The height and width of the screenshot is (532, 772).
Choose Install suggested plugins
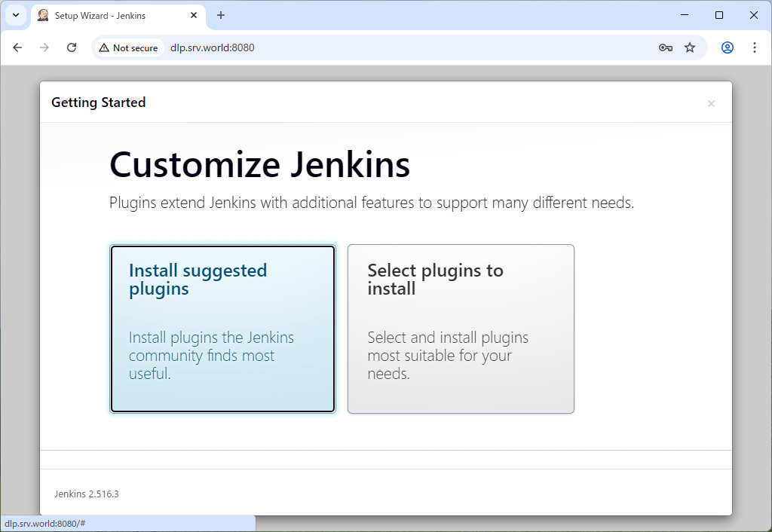point(222,329)
